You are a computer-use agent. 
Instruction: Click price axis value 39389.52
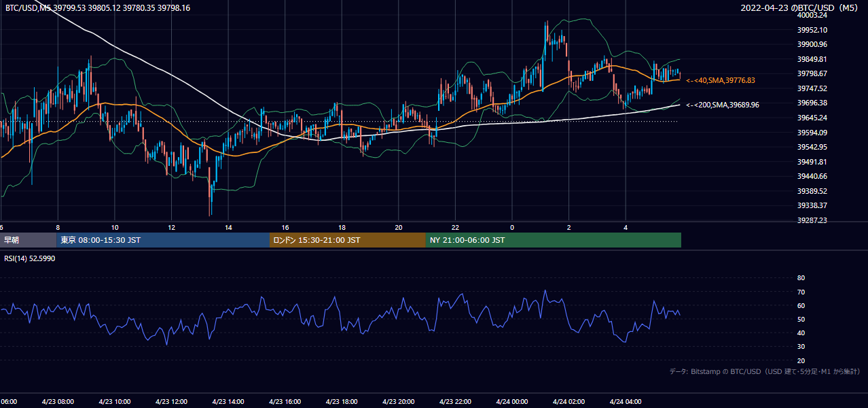[812, 191]
